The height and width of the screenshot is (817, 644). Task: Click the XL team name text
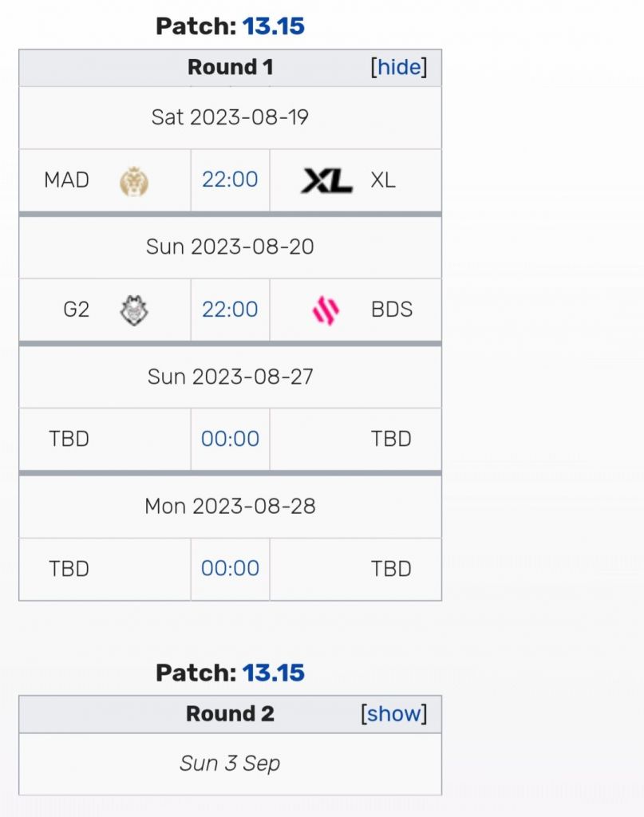(383, 180)
